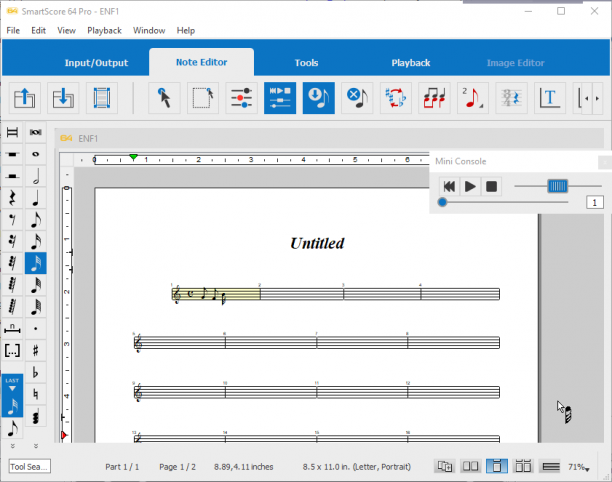Viewport: 612px width, 482px height.
Task: Expand right palette column with chevrons
Action: click(x=36, y=446)
